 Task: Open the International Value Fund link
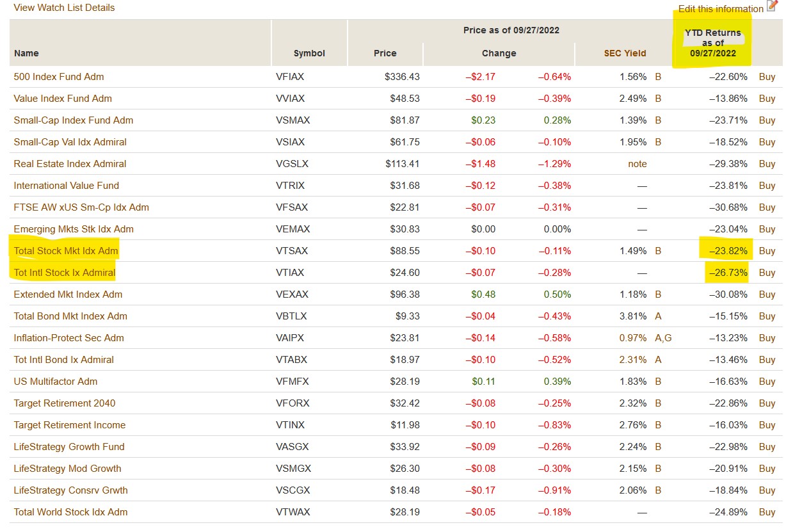pos(67,186)
